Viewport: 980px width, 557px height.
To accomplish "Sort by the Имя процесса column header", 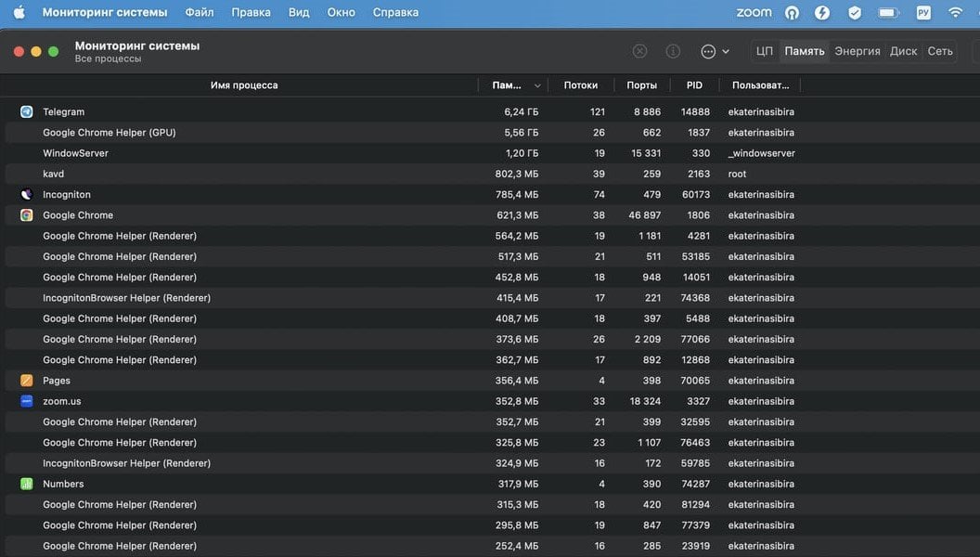I will pos(244,85).
